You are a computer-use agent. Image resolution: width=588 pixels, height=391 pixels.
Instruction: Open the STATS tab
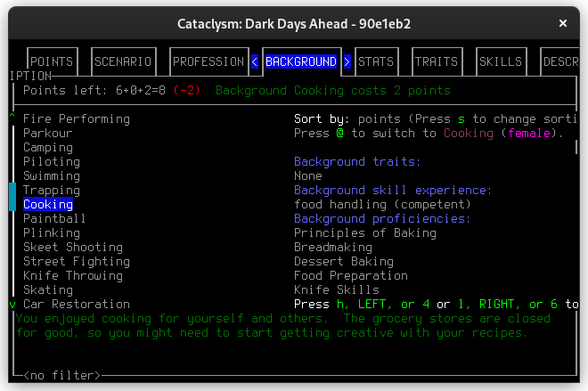pyautogui.click(x=376, y=61)
